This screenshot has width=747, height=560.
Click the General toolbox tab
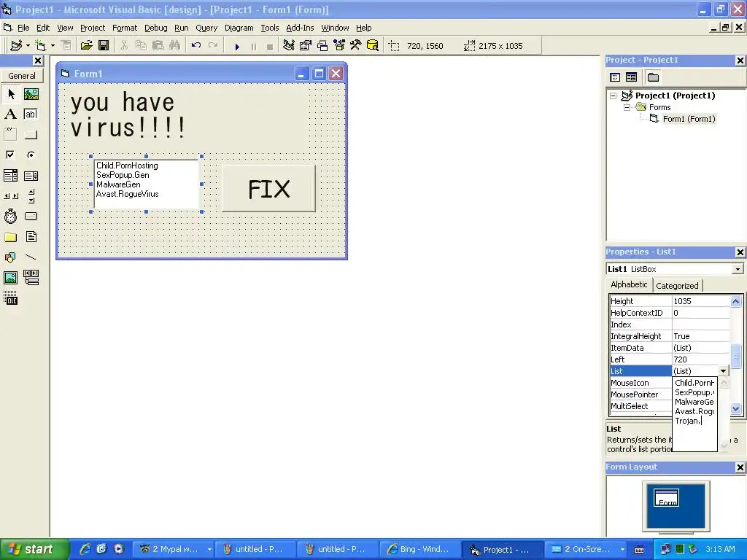tap(22, 76)
